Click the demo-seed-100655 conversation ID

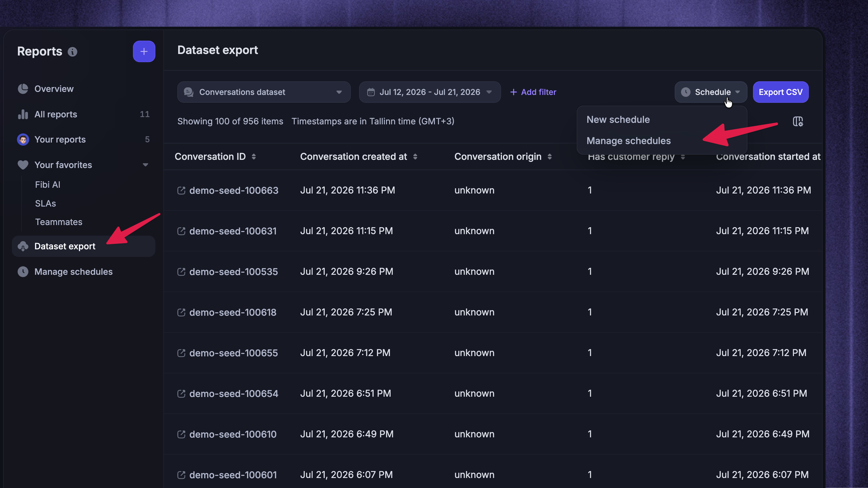pos(233,353)
